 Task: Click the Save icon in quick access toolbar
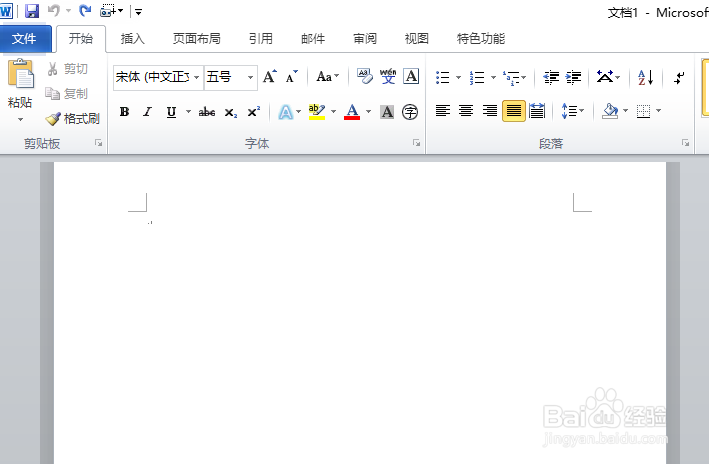click(x=32, y=11)
